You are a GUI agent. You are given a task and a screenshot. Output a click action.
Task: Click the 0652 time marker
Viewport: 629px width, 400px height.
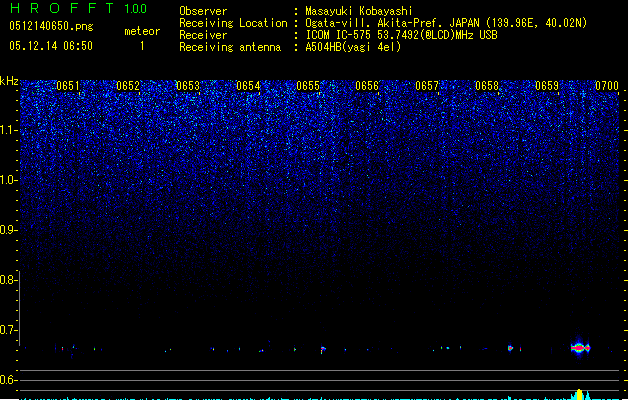128,86
